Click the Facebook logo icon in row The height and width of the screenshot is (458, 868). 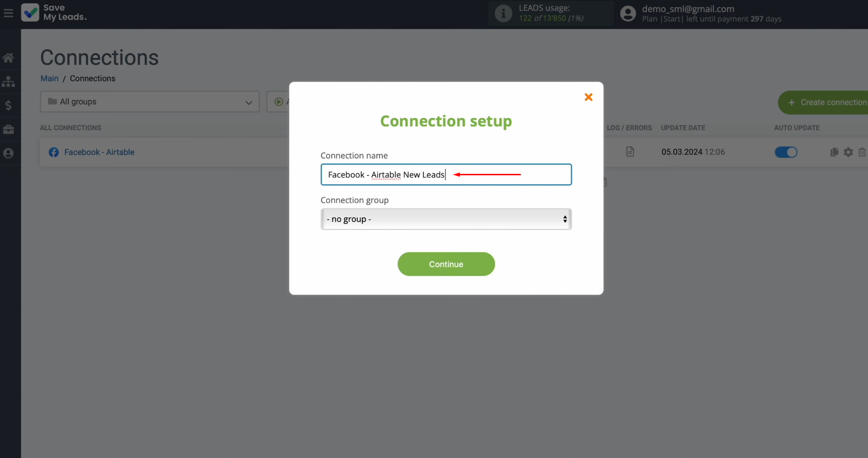coord(54,152)
